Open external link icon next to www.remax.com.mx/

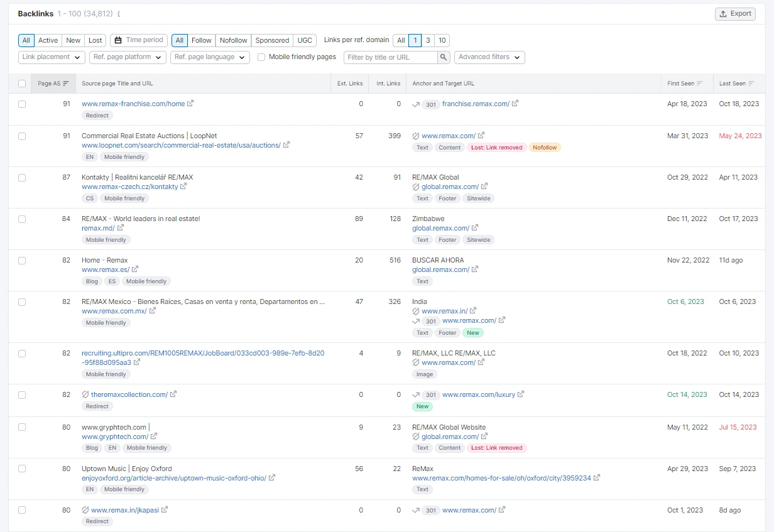(x=153, y=311)
